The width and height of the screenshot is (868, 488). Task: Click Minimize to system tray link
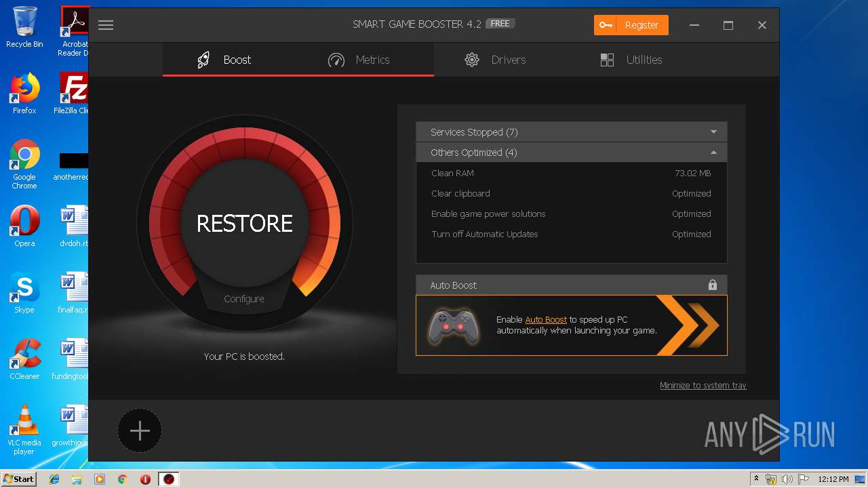point(703,385)
